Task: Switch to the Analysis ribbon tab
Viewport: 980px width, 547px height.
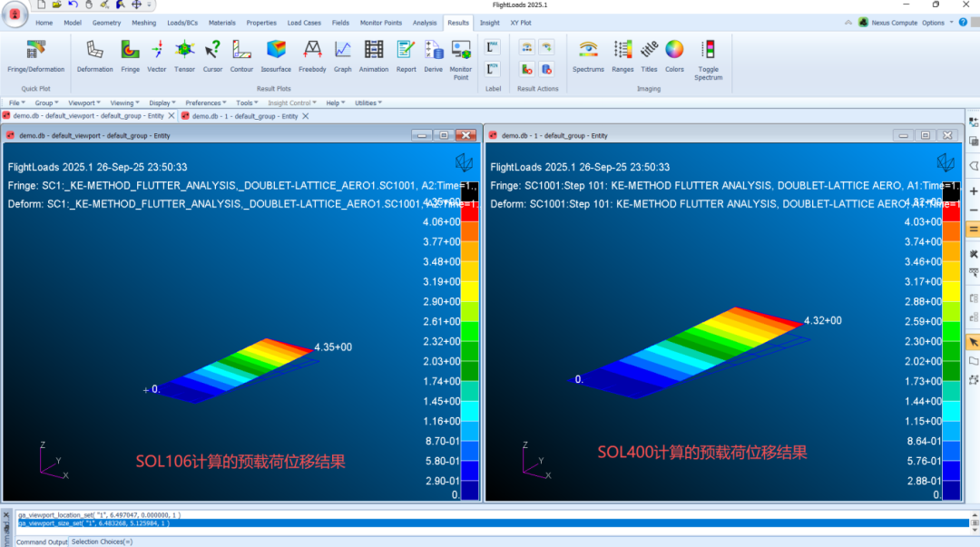Action: coord(425,23)
